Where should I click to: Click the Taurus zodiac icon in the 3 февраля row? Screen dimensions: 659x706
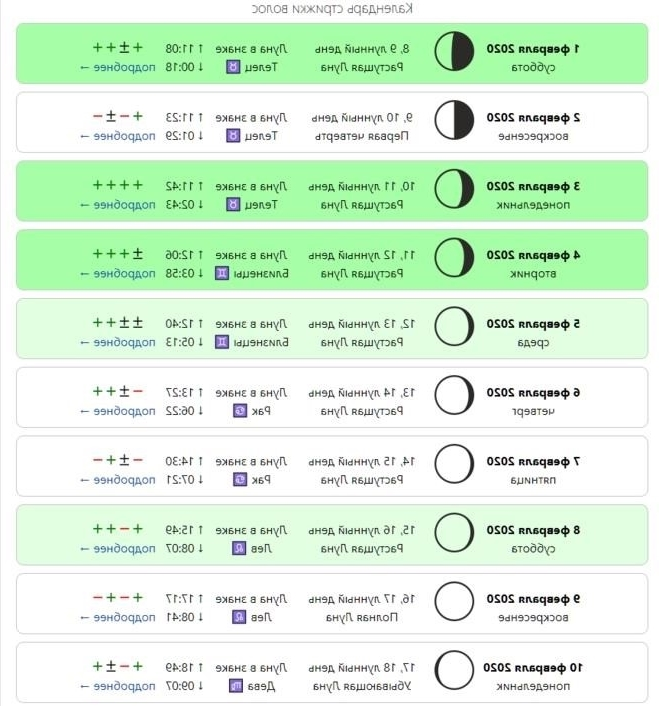pos(233,205)
